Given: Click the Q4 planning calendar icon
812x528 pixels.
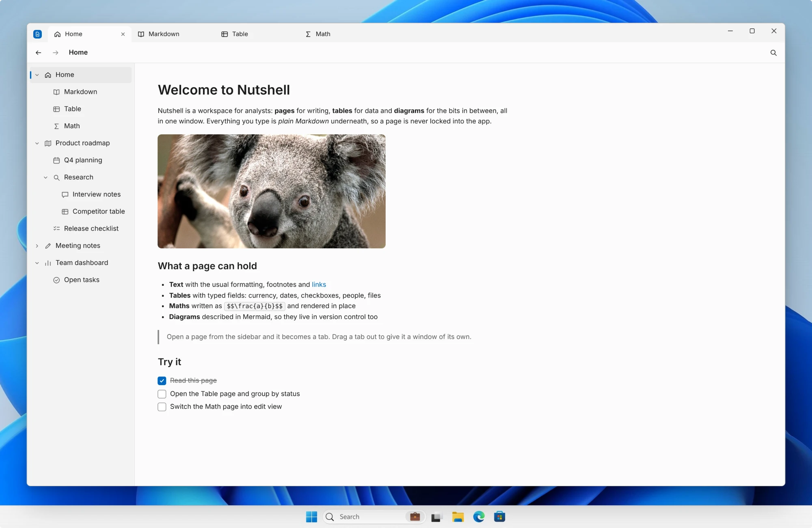Looking at the screenshot, I should point(56,160).
